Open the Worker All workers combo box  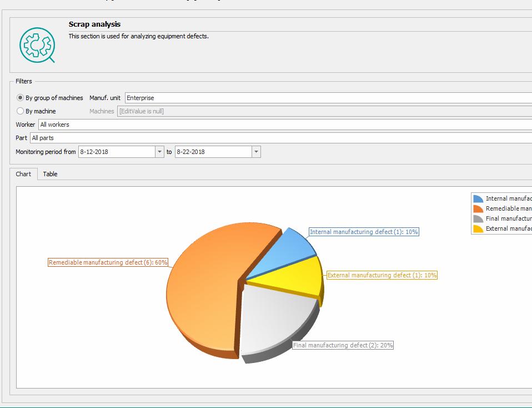285,125
